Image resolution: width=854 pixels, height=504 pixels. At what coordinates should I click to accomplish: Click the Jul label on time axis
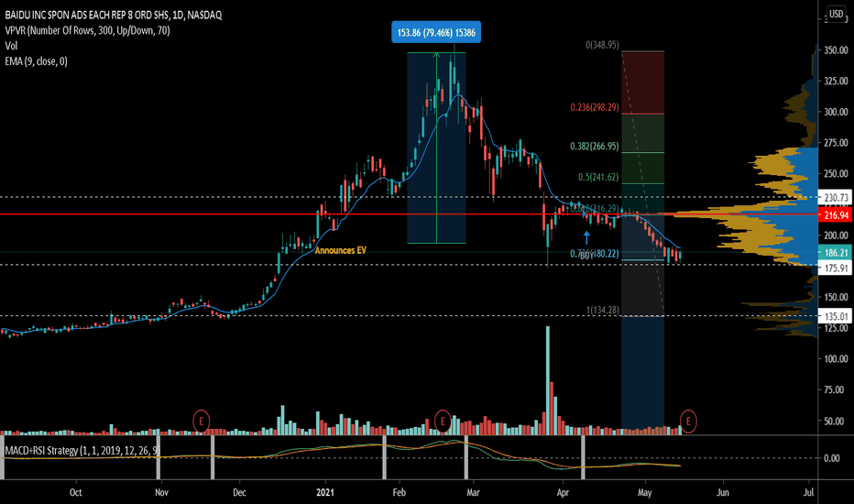point(808,493)
